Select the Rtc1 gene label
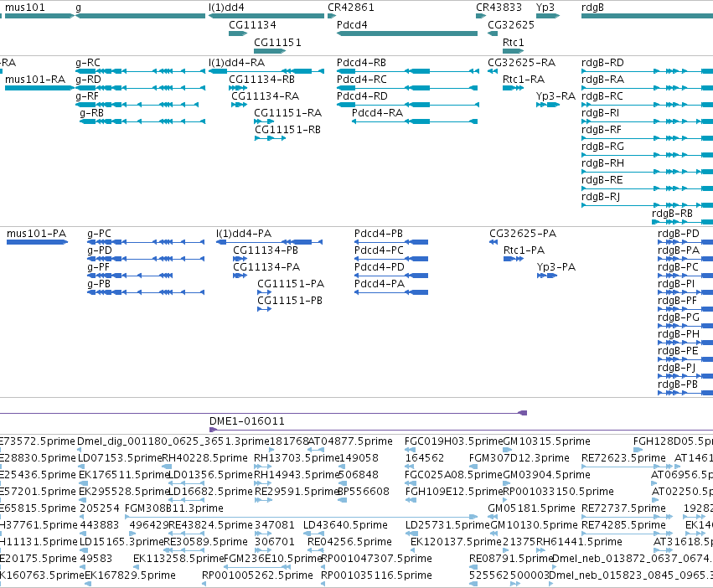 point(514,43)
